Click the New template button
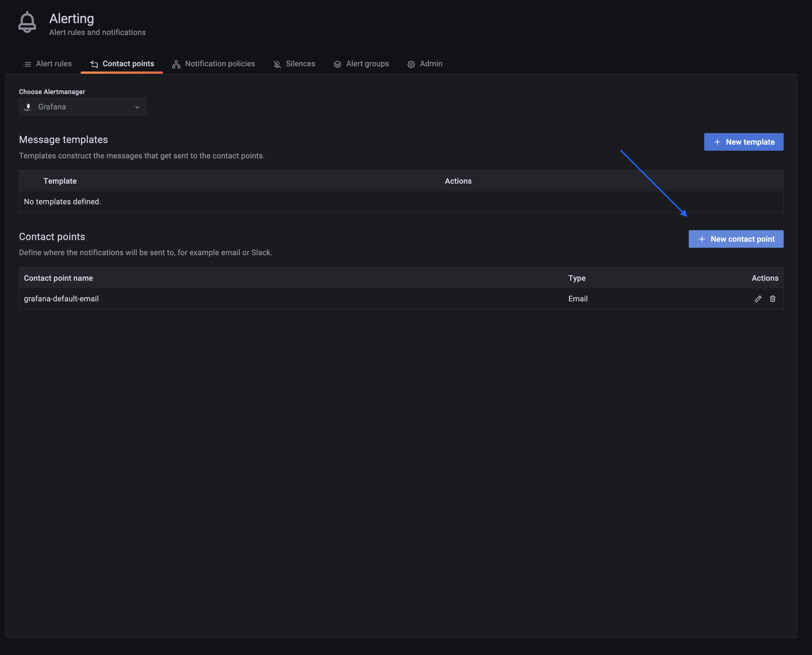Viewport: 812px width, 655px height. (743, 142)
